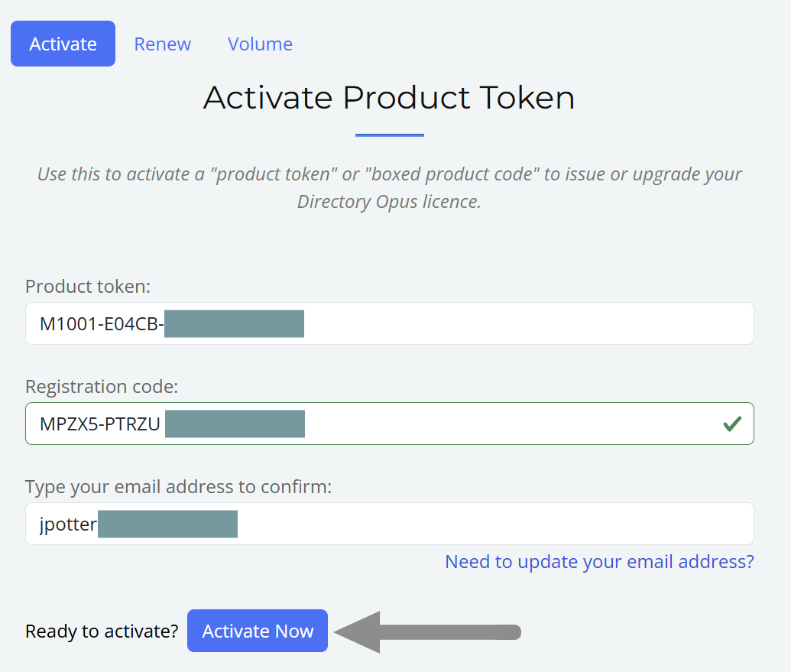Click the 'Registration code:' label
This screenshot has height=672, width=791.
pyautogui.click(x=102, y=387)
